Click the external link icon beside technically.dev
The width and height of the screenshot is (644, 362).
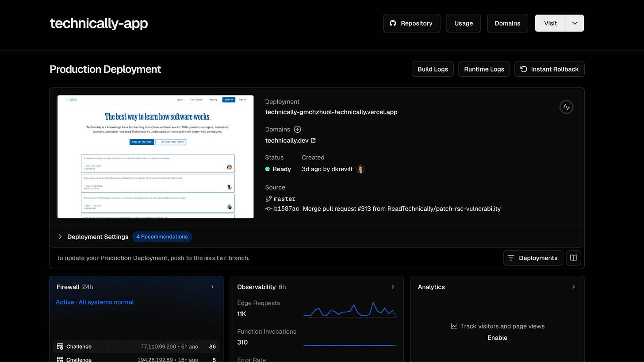tap(313, 141)
